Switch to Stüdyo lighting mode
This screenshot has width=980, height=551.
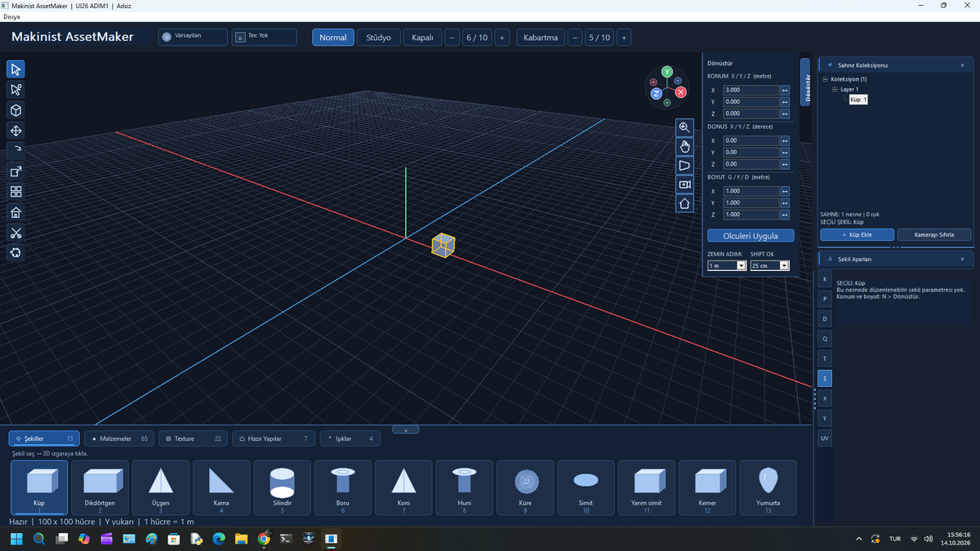[378, 38]
